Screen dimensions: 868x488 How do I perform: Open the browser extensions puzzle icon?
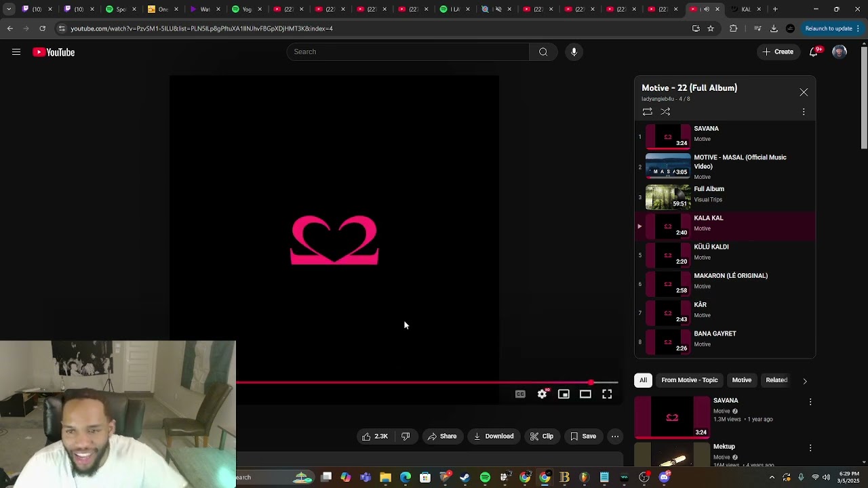click(733, 28)
